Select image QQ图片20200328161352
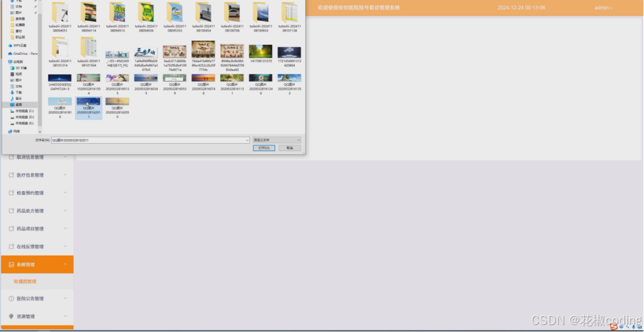The width and height of the screenshot is (644, 332). (x=289, y=84)
